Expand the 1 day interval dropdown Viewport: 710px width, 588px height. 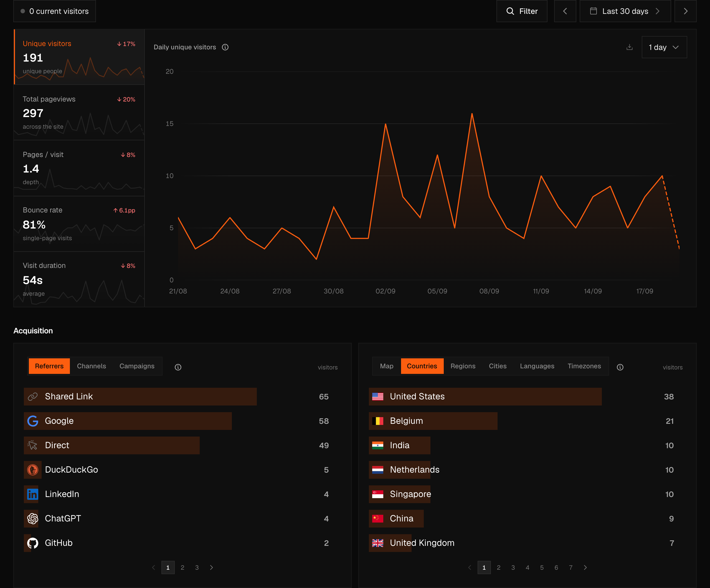pos(664,47)
